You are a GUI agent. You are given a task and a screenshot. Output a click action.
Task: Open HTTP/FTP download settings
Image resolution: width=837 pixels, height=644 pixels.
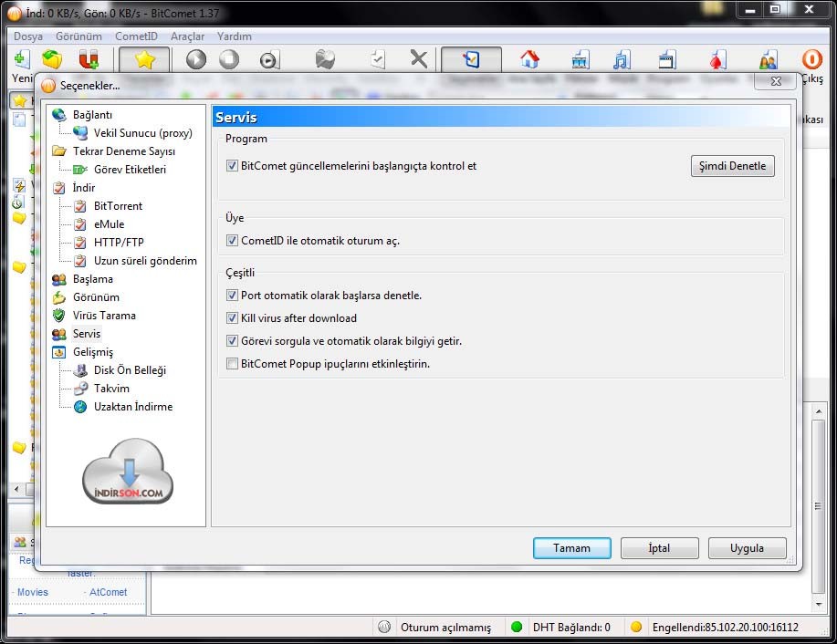point(119,243)
